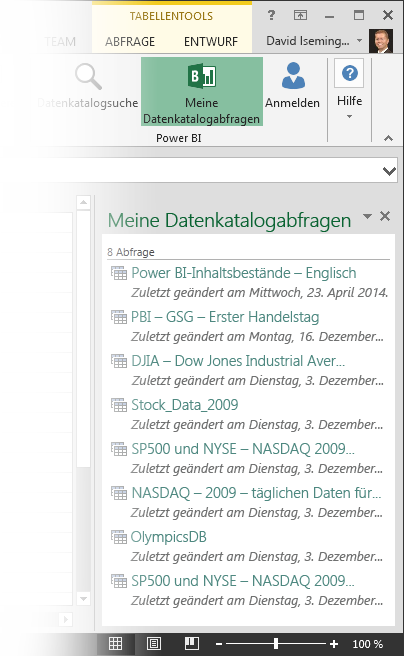Close the Meine Datenkatalogabfragen pane
Screen dimensions: 404x656
tap(385, 216)
